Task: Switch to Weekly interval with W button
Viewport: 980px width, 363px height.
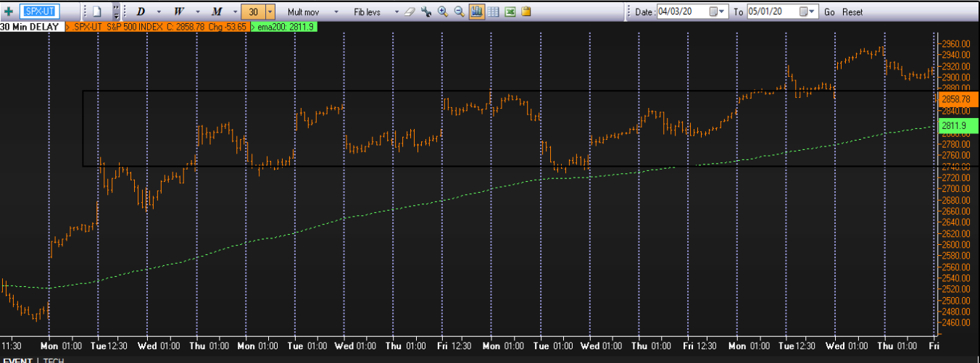Action: pos(179,12)
